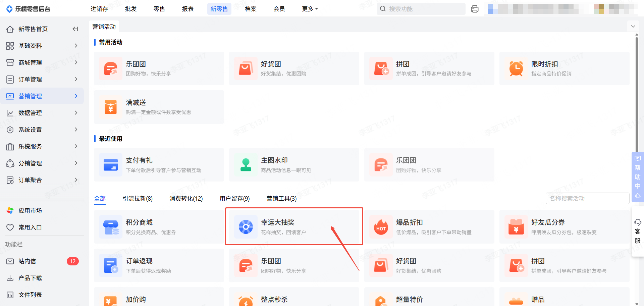Image resolution: width=644 pixels, height=306 pixels.
Task: Open 乐团团 icon under 最近使用
Action: [x=381, y=165]
